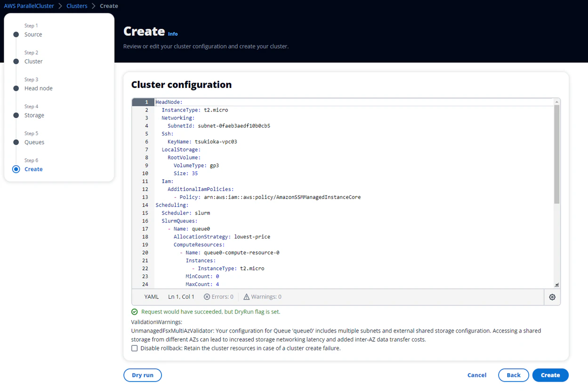Viewport: 588px width, 391px height.
Task: Go to Step 5 Queues
Action: (34, 142)
